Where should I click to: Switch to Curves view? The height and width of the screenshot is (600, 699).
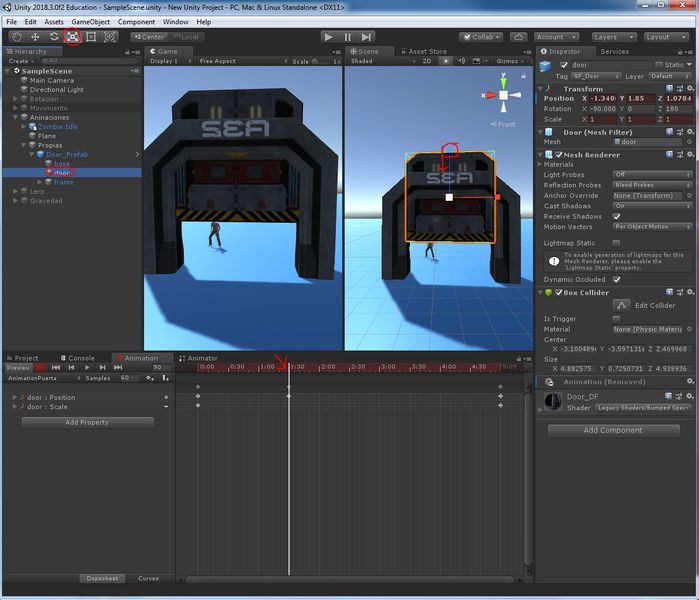click(148, 578)
